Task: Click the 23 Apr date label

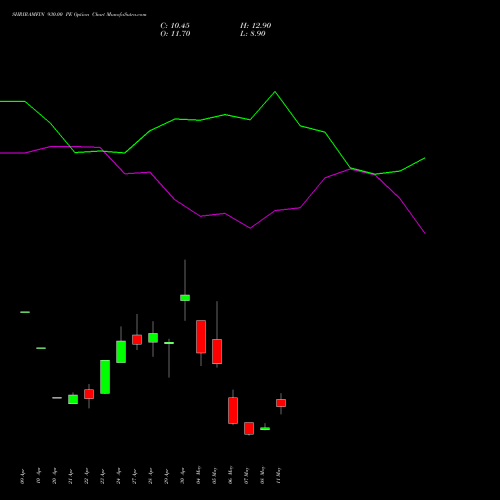Action: [102, 476]
